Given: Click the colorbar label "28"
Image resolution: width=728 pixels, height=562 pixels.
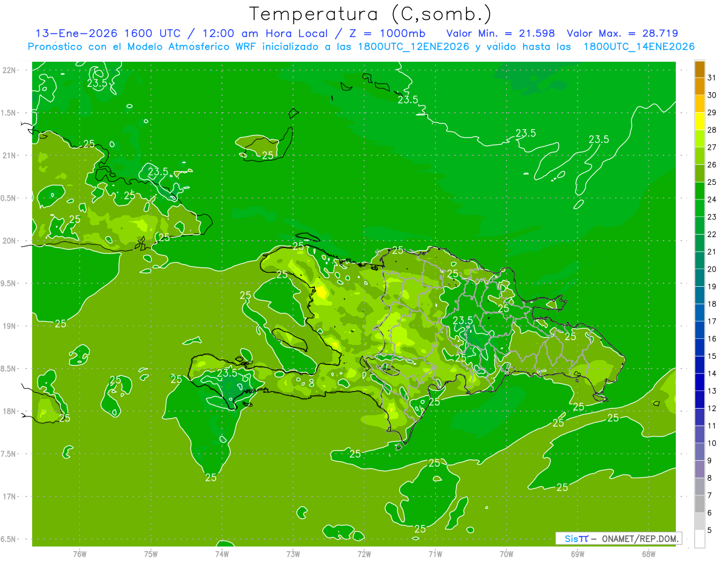Looking at the screenshot, I should [712, 130].
